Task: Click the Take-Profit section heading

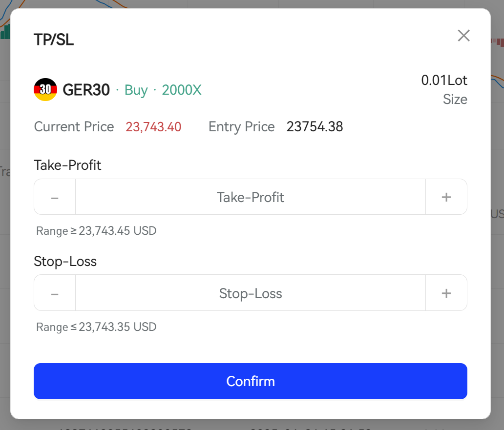Action: (x=67, y=165)
